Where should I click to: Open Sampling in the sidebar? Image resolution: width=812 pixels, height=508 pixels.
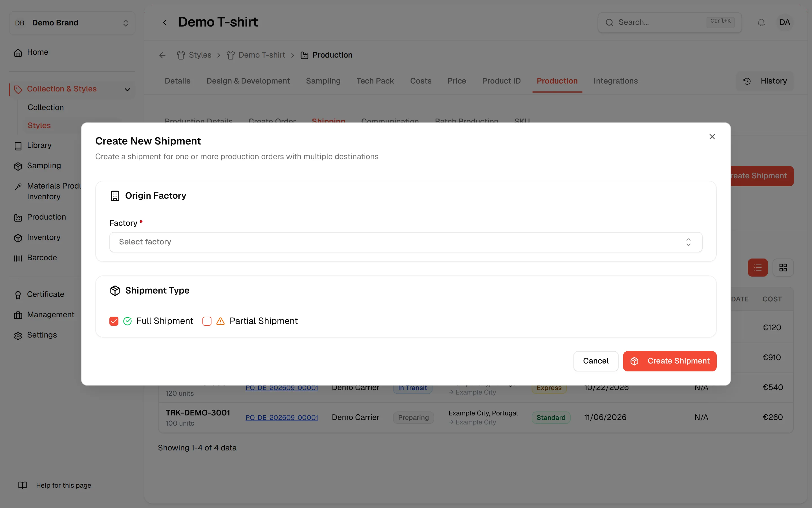pyautogui.click(x=44, y=166)
